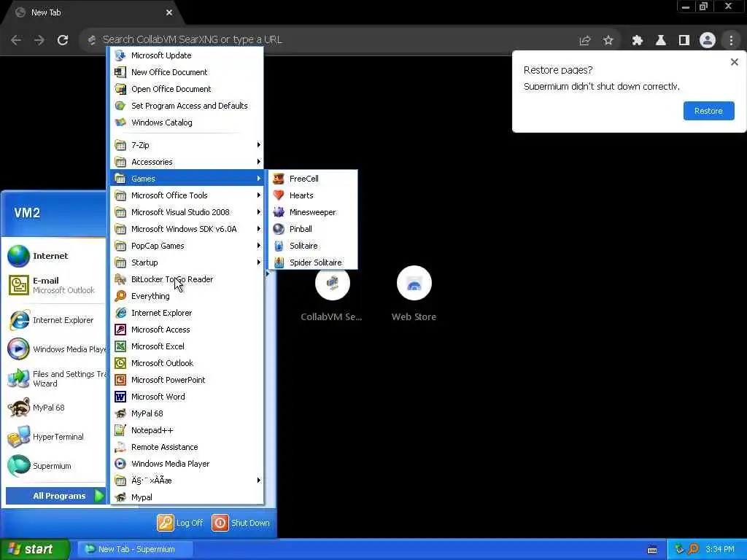747x560 pixels.
Task: Reload the browser page
Action: pyautogui.click(x=63, y=40)
